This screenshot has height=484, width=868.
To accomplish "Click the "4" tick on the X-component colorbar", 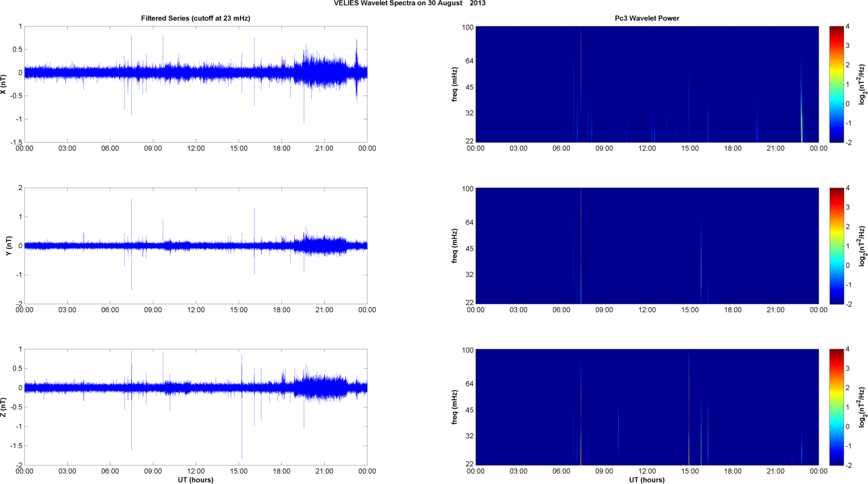I will [848, 26].
